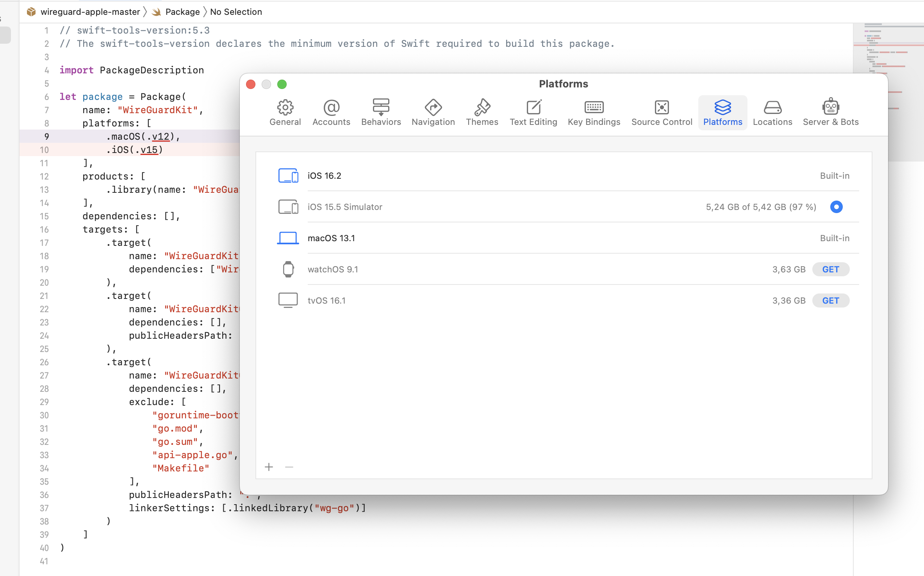Click the macOS 13.1 laptop icon
This screenshot has height=576, width=924.
click(x=288, y=238)
